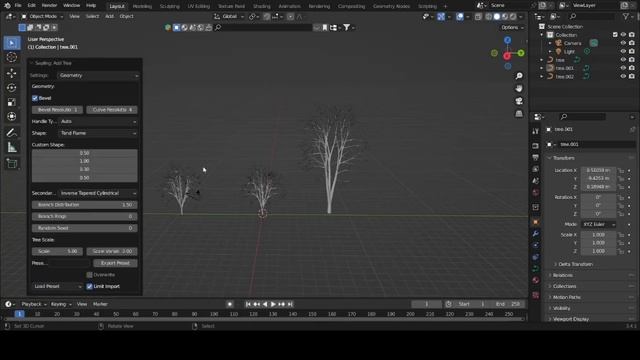The height and width of the screenshot is (360, 640).
Task: Open Secondary Inverse Tapered Cylindrical dropdown
Action: [98, 193]
